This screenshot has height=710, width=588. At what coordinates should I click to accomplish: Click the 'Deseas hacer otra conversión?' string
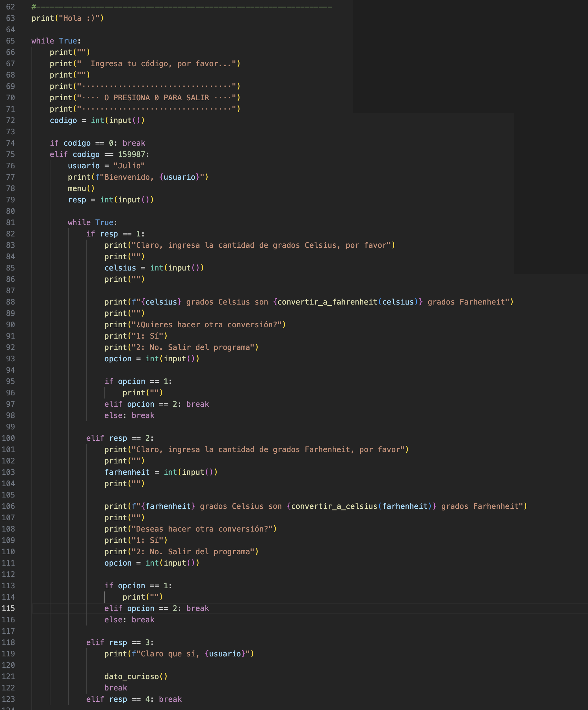click(204, 529)
